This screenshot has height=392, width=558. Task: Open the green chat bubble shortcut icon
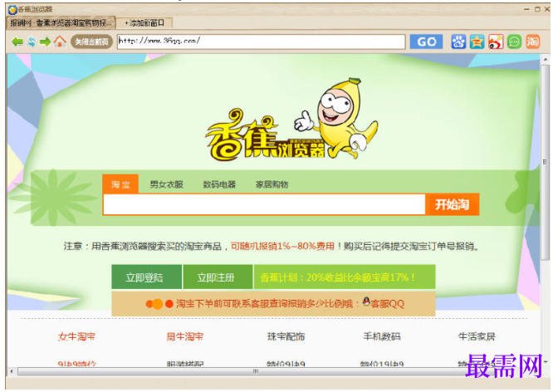514,42
